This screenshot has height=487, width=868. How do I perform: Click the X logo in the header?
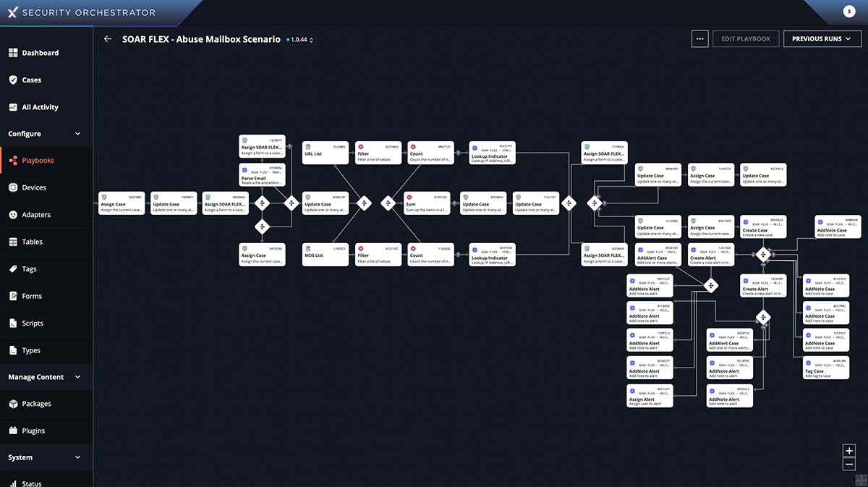pyautogui.click(x=12, y=12)
